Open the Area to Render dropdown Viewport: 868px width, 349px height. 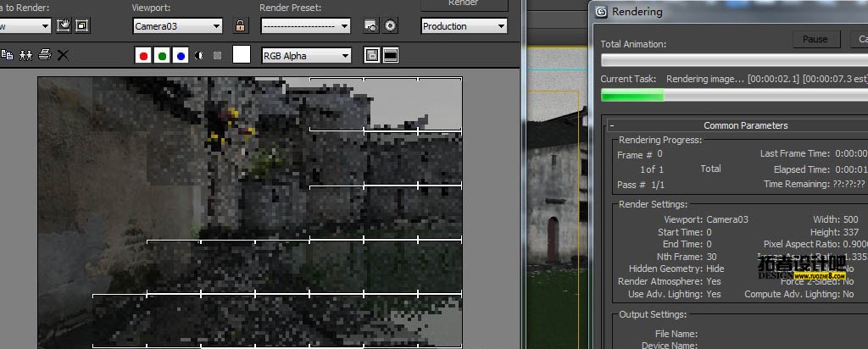pos(25,26)
